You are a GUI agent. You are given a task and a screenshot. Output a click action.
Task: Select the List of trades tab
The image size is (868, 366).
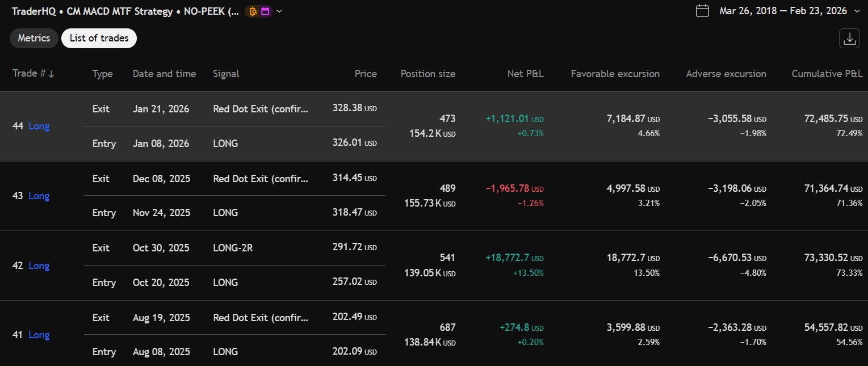pos(99,39)
